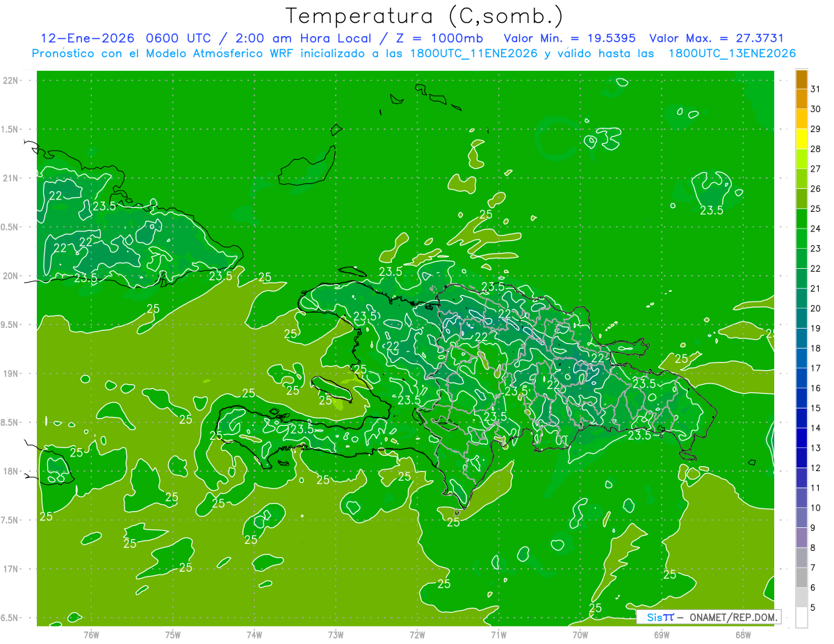This screenshot has height=644, width=834.
Task: Select the color bar label '12'
Action: pyautogui.click(x=815, y=468)
